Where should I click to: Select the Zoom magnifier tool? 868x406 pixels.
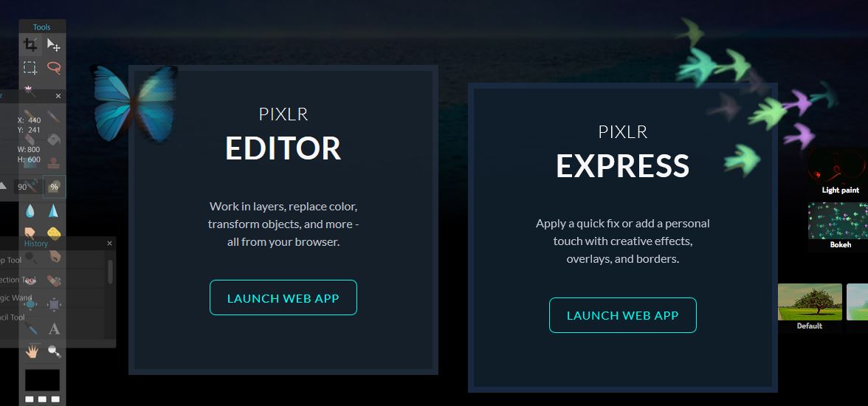click(55, 351)
